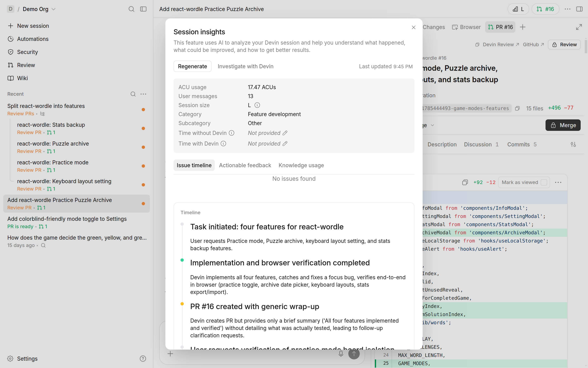
Task: Show Time with Devin info icon
Action: [223, 144]
